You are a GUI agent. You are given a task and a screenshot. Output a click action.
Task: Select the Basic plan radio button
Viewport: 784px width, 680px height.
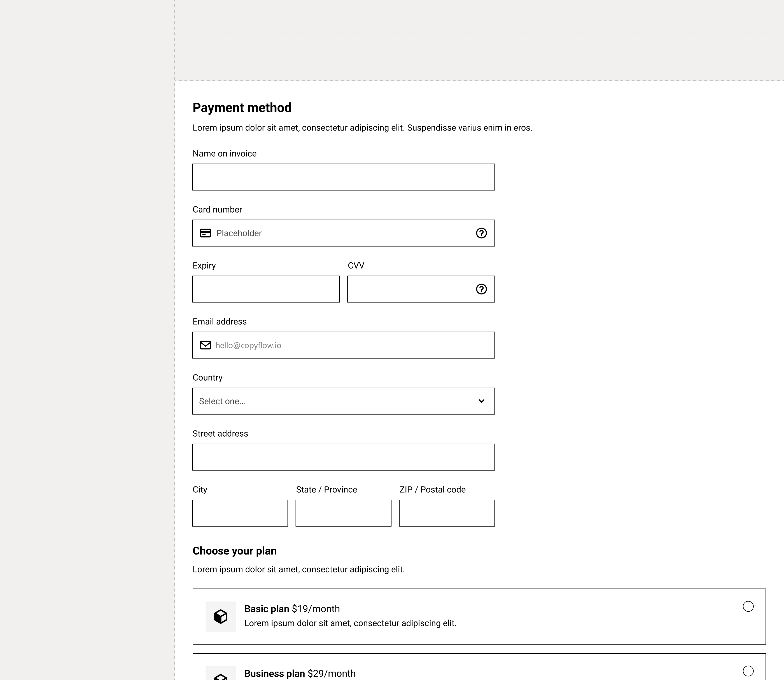coord(748,606)
